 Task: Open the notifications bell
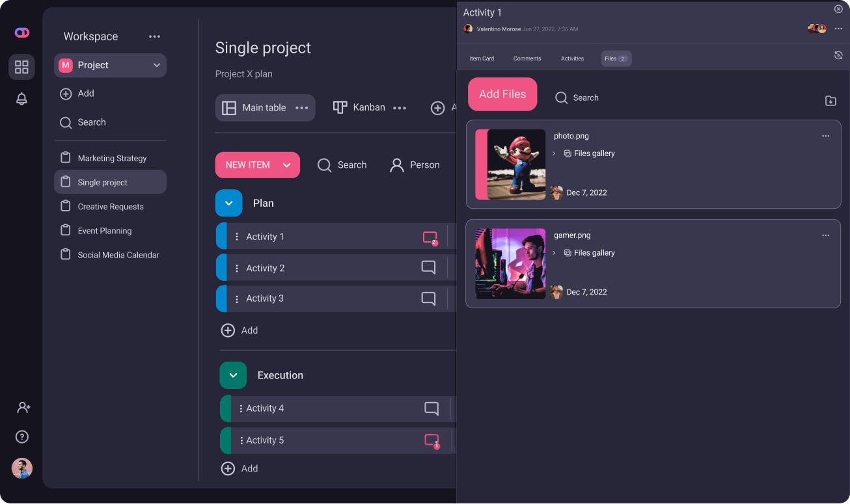point(21,98)
